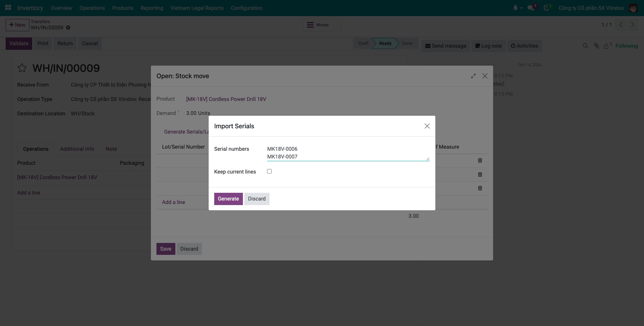The width and height of the screenshot is (644, 326).
Task: Delete the third serial line with trash icon
Action: point(480,188)
